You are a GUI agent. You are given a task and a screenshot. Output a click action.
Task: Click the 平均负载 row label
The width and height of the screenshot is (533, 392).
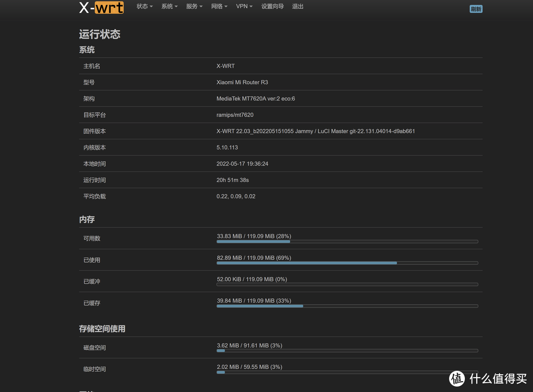pyautogui.click(x=94, y=196)
